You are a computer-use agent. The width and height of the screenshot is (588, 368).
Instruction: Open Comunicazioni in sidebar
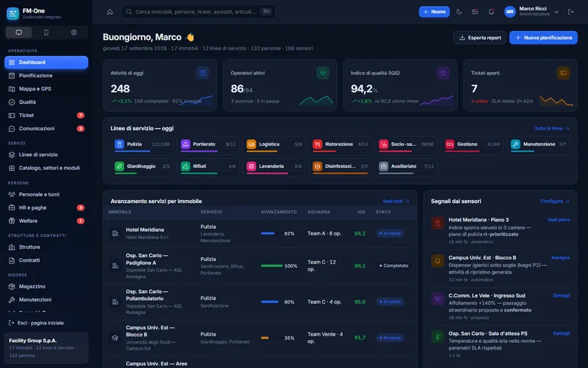tap(46, 128)
